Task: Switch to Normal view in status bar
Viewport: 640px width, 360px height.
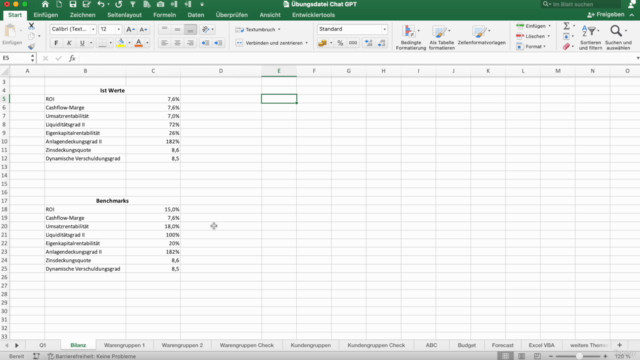Action: click(x=505, y=356)
